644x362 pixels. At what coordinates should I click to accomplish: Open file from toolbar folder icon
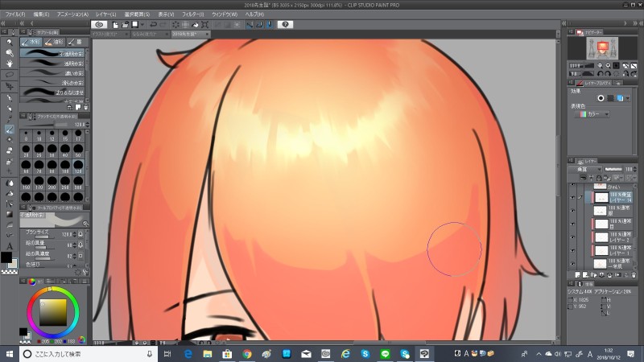125,25
